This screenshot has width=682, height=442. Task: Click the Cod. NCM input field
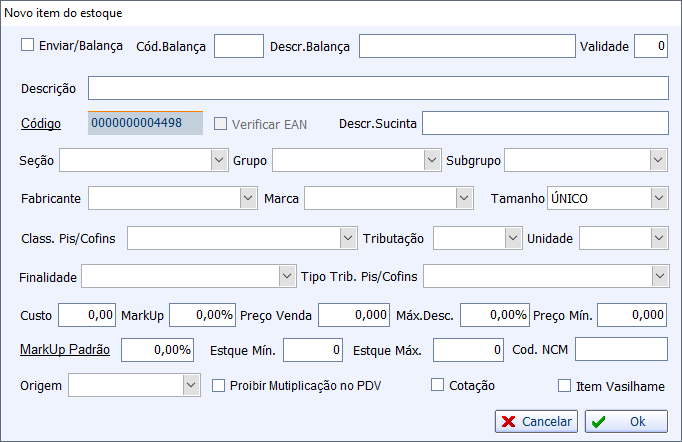(622, 349)
